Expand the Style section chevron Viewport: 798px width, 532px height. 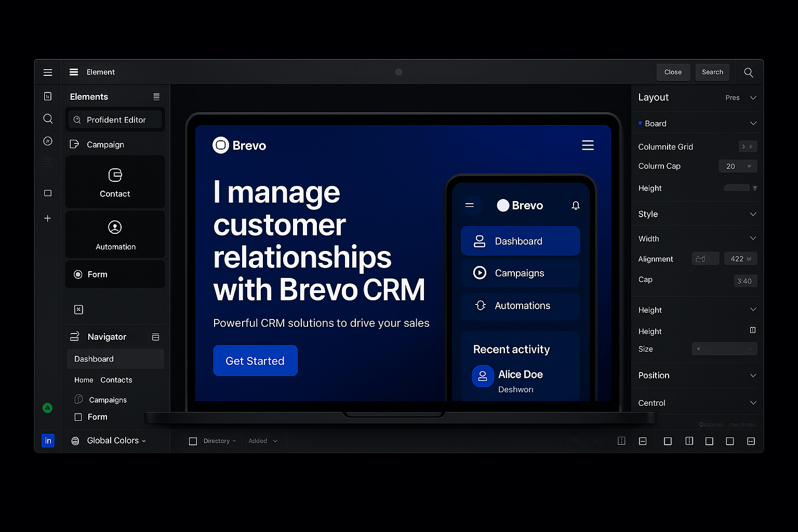(753, 214)
